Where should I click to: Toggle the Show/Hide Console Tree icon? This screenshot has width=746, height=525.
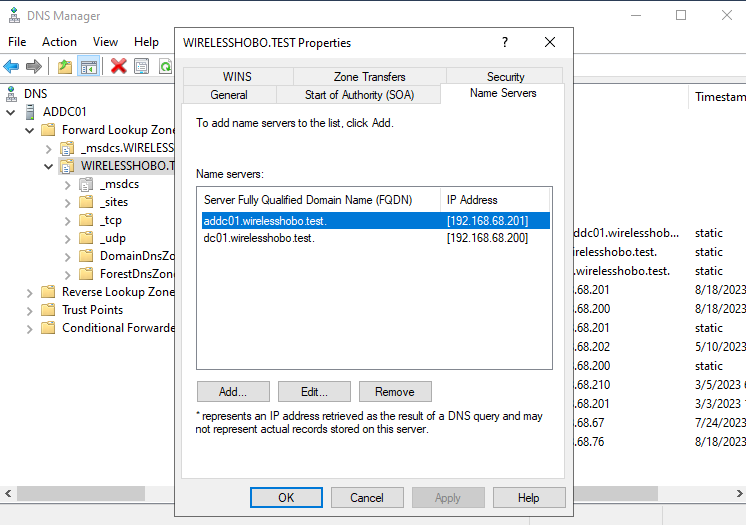89,66
